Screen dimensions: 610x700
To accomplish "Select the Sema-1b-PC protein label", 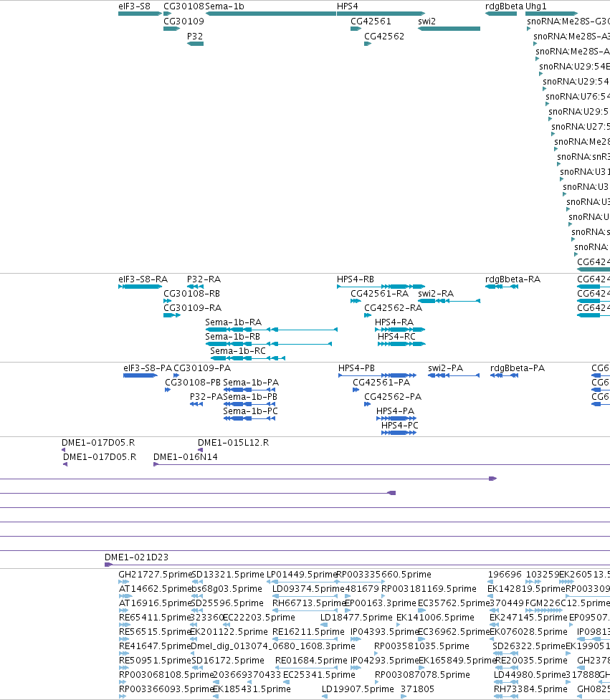I will pos(250,411).
